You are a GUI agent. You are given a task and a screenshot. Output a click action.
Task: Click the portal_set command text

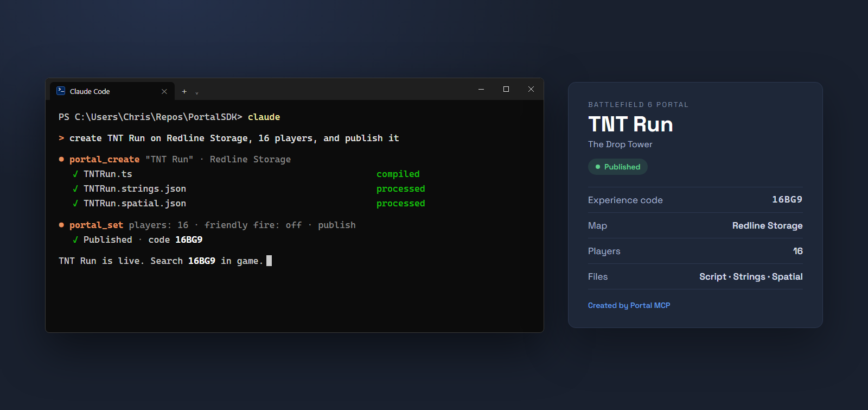(x=96, y=225)
